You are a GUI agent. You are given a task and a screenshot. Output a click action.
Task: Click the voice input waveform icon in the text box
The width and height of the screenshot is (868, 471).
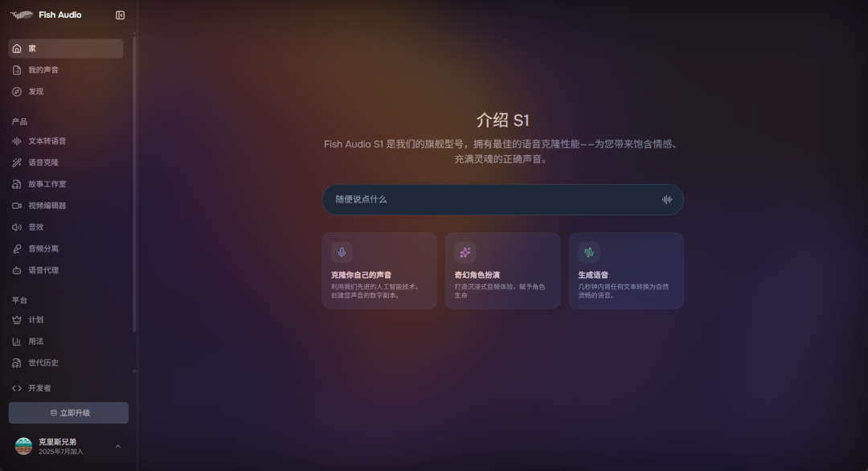(x=666, y=199)
